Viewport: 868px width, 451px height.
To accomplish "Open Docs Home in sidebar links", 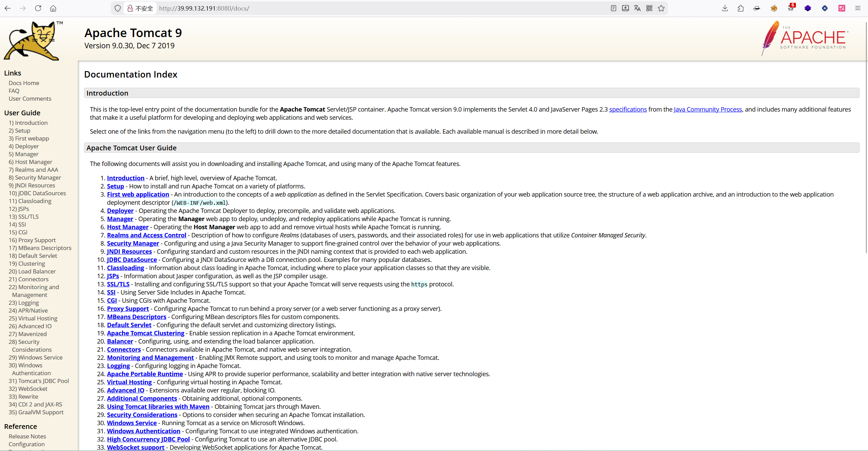I will (24, 83).
